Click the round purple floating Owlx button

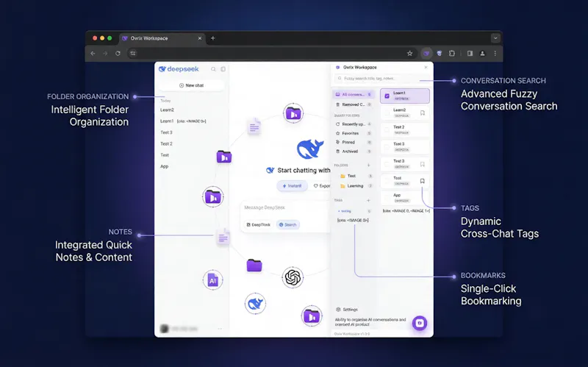(419, 323)
